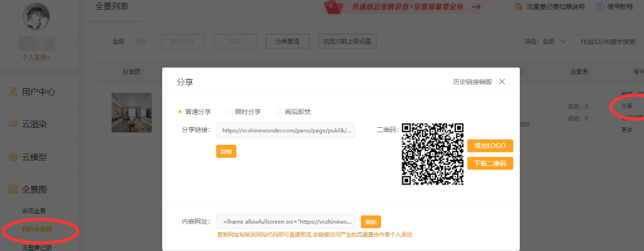Open 我的全景图 submenu item
644x251 pixels.
(x=37, y=229)
